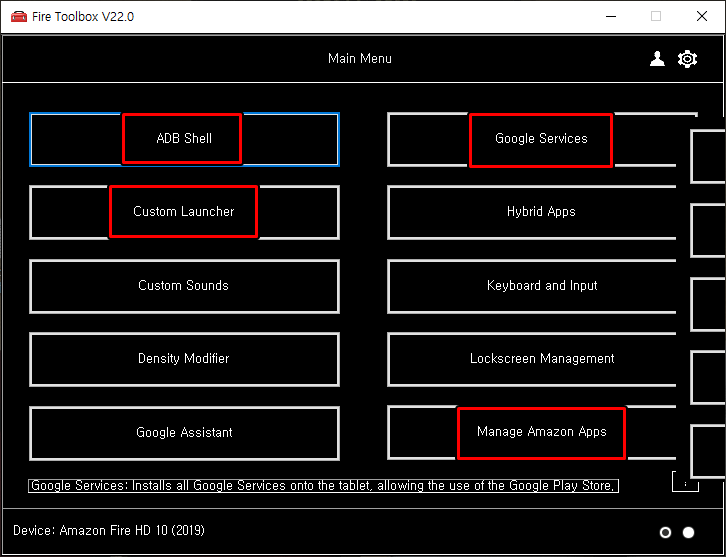Click the Device: Amazon Fire HD 10 label
This screenshot has width=726, height=557.
point(109,530)
